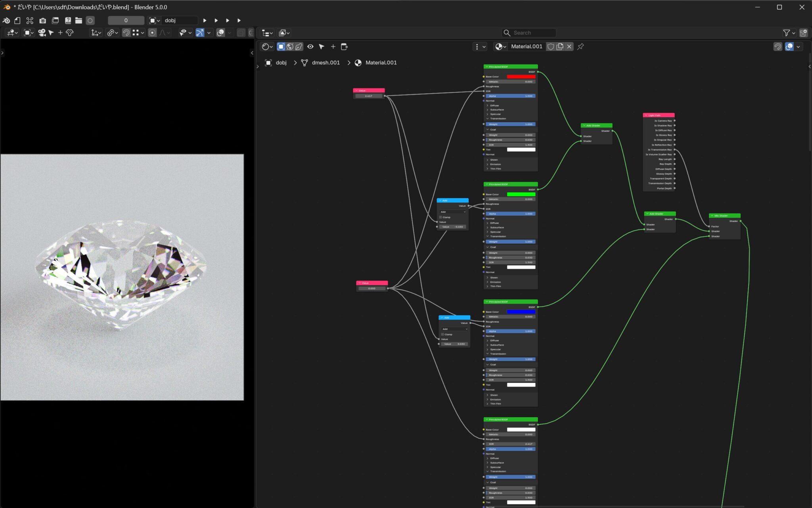Open the material browse dropdown

pyautogui.click(x=500, y=46)
